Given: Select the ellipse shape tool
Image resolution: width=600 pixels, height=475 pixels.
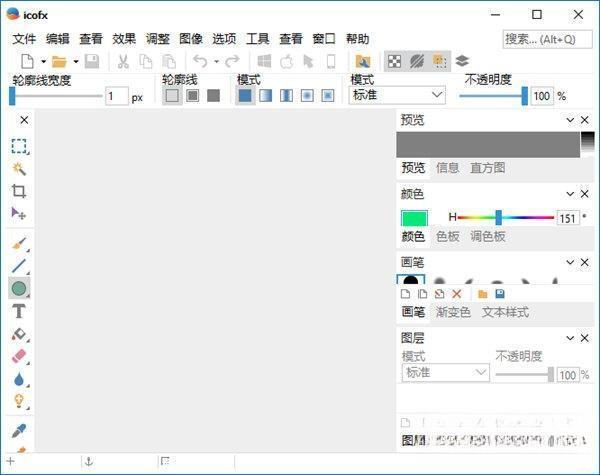Looking at the screenshot, I should [19, 289].
